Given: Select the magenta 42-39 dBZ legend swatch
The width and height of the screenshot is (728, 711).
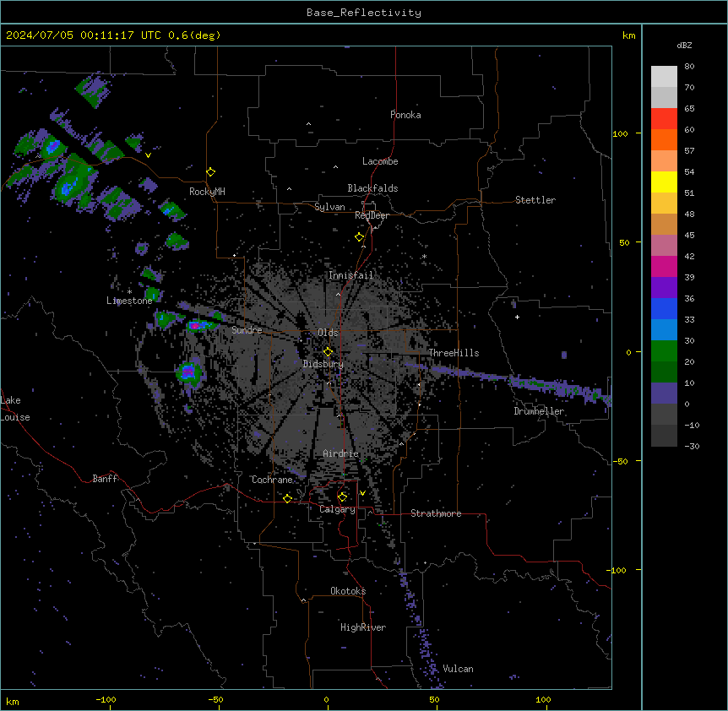Looking at the screenshot, I should click(664, 266).
